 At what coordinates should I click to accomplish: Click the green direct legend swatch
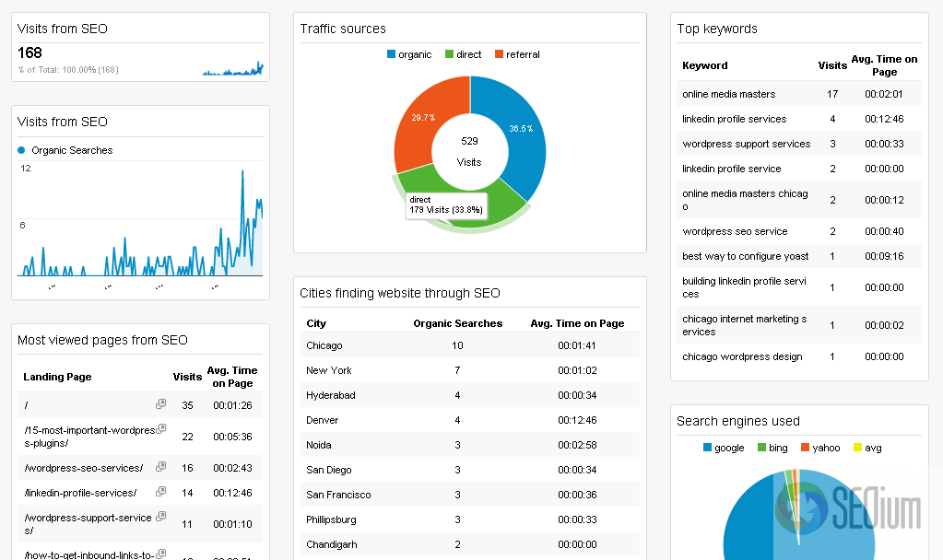[449, 54]
